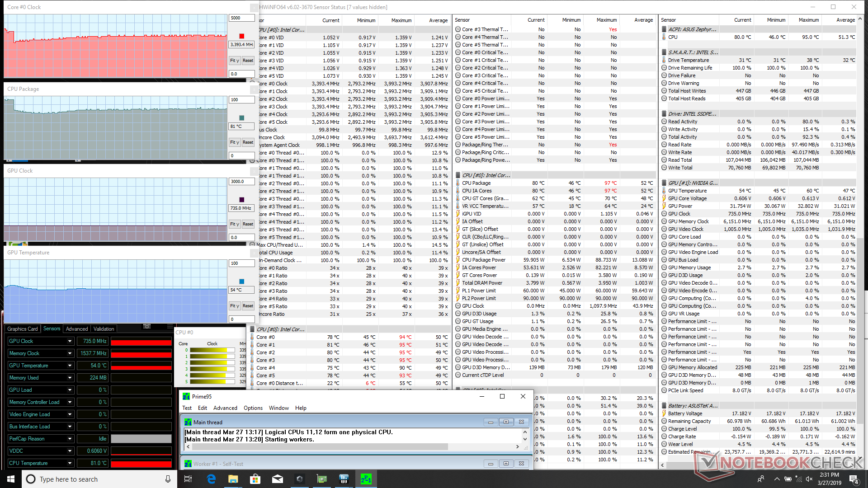868x488 pixels.
Task: Click the Cortana microphone icon
Action: [168, 479]
